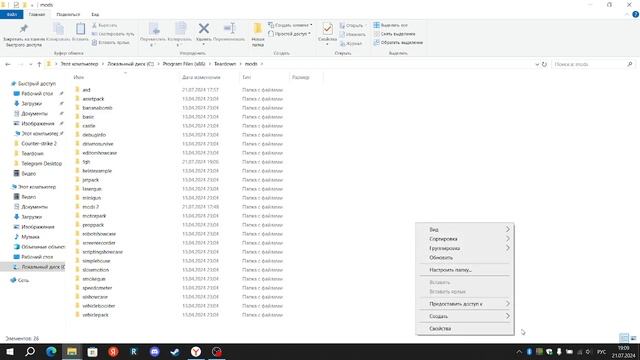Viewport: 640px width, 360px height.
Task: Switch to the View ribbon tab
Action: (95, 14)
